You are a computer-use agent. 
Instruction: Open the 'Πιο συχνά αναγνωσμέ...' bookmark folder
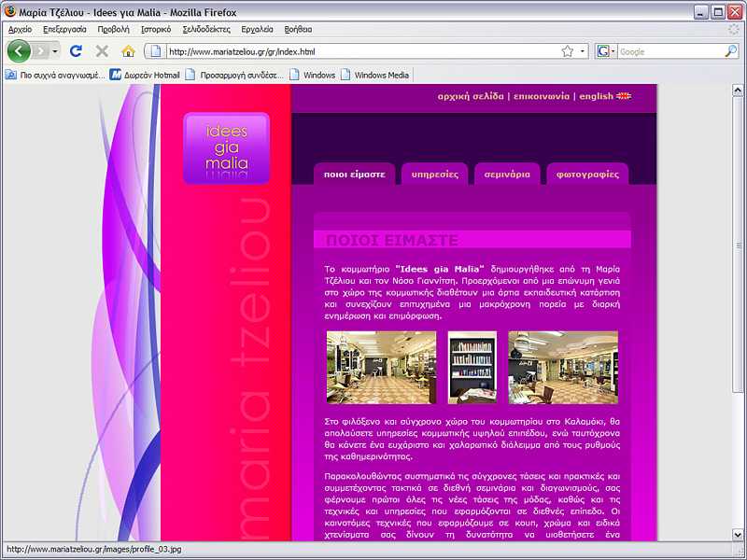(55, 76)
